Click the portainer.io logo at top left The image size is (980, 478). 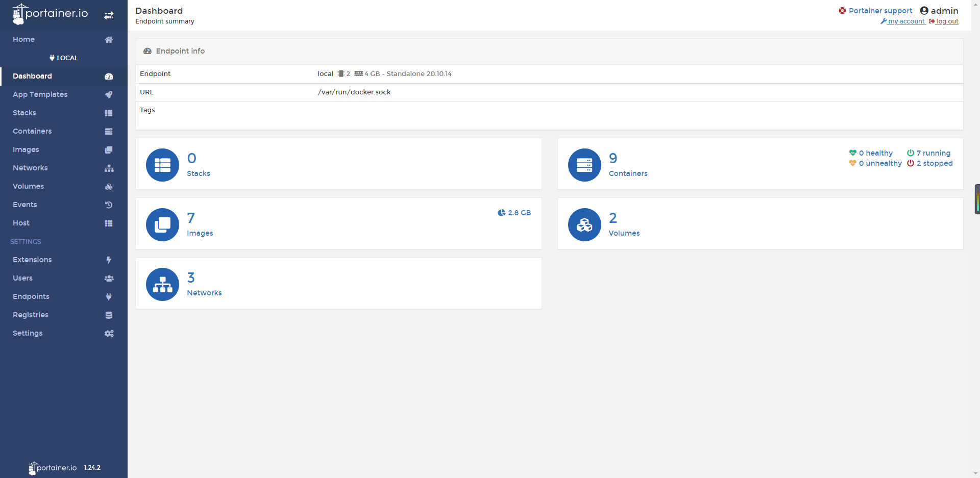[x=50, y=14]
